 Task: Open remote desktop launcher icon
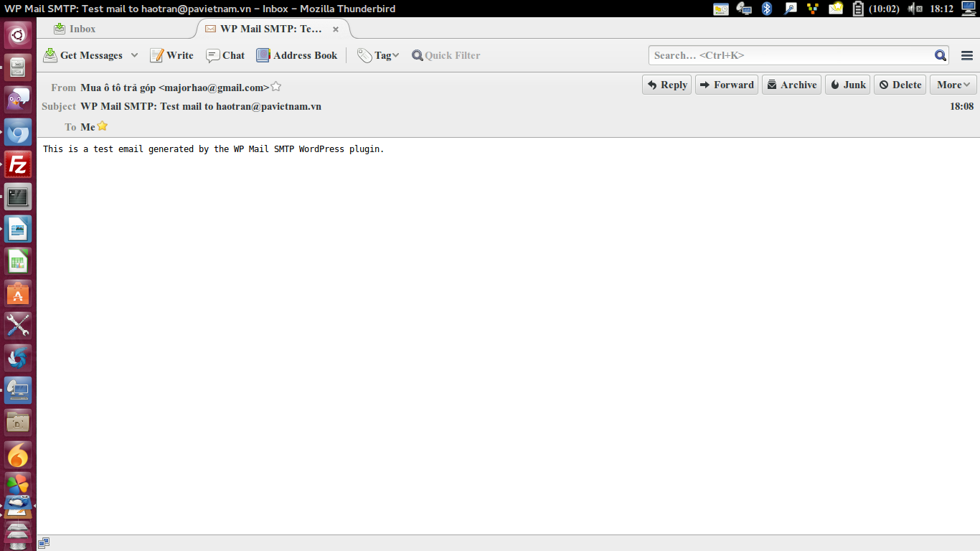coord(18,390)
